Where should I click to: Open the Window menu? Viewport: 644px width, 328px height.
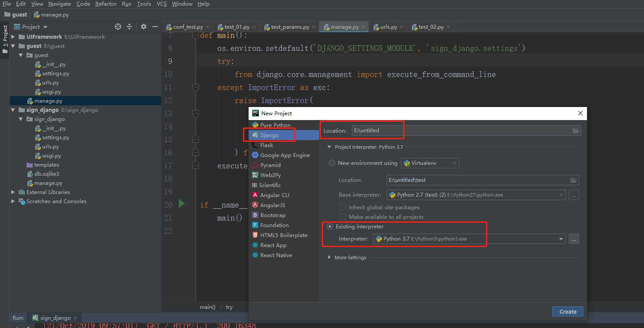182,4
